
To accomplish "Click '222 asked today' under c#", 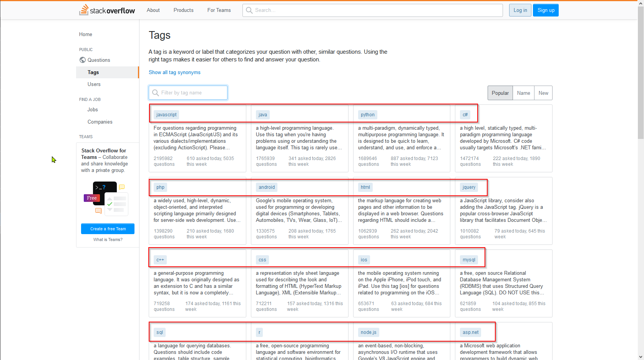I will (510, 159).
